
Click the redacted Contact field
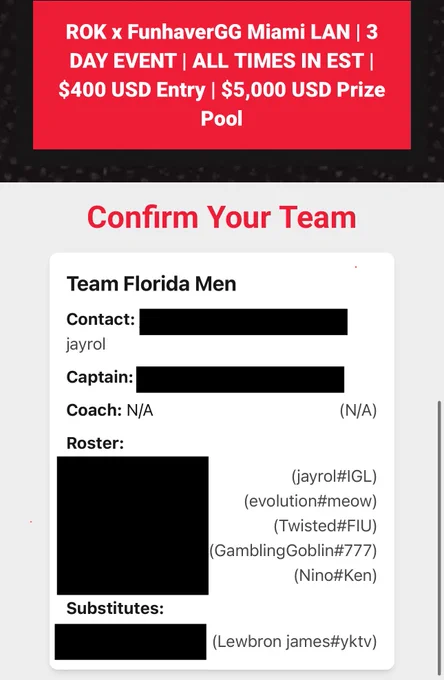click(x=243, y=322)
